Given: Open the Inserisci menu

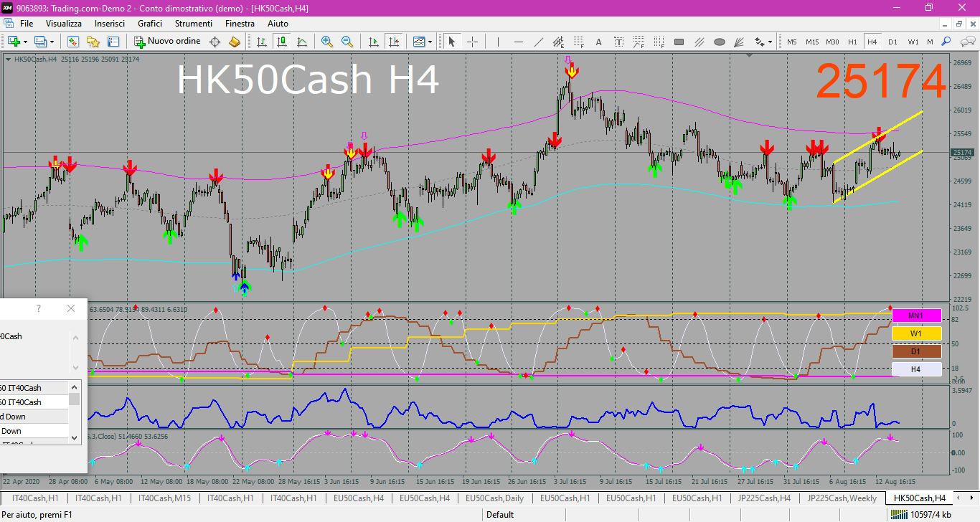Looking at the screenshot, I should click(x=110, y=24).
